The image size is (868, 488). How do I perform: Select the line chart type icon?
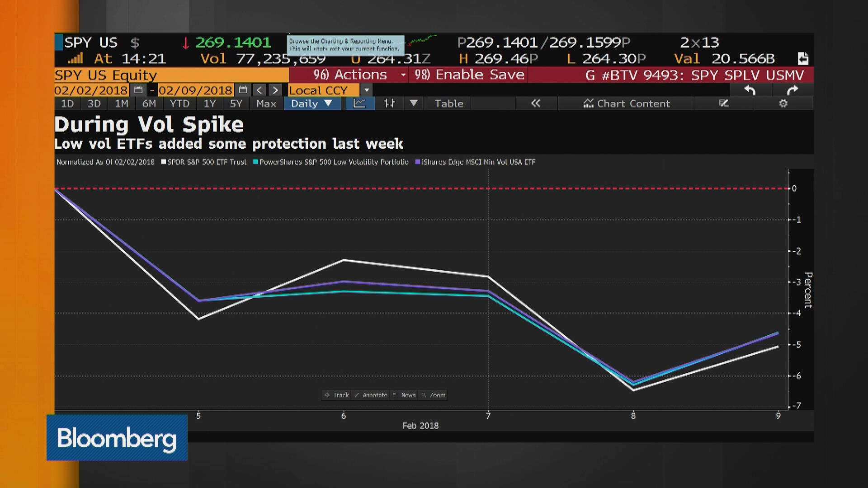coord(359,103)
